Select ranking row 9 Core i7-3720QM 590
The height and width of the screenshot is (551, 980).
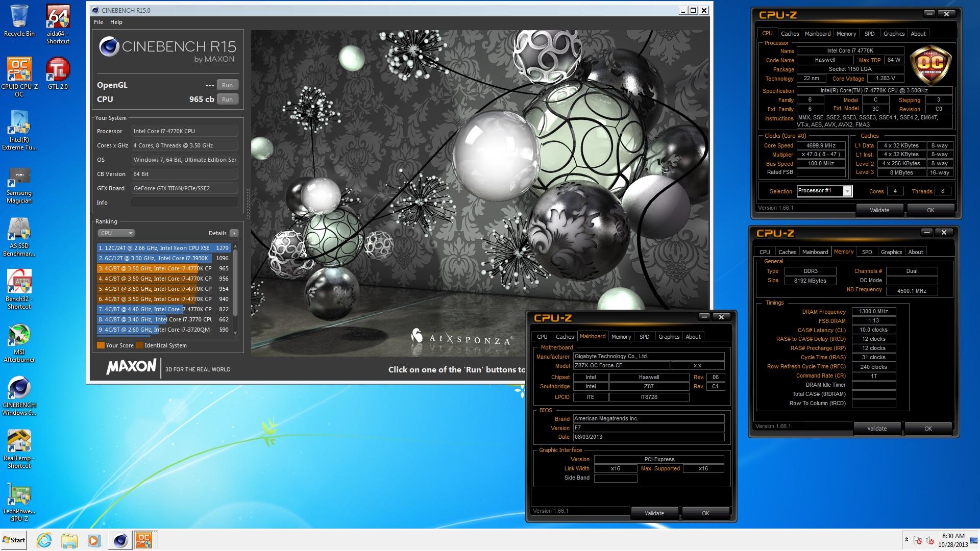pos(164,330)
